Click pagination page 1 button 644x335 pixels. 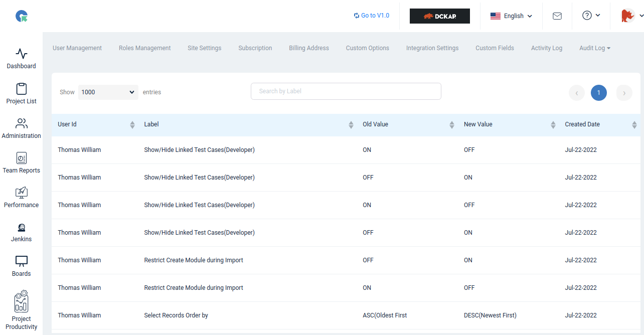pos(598,93)
